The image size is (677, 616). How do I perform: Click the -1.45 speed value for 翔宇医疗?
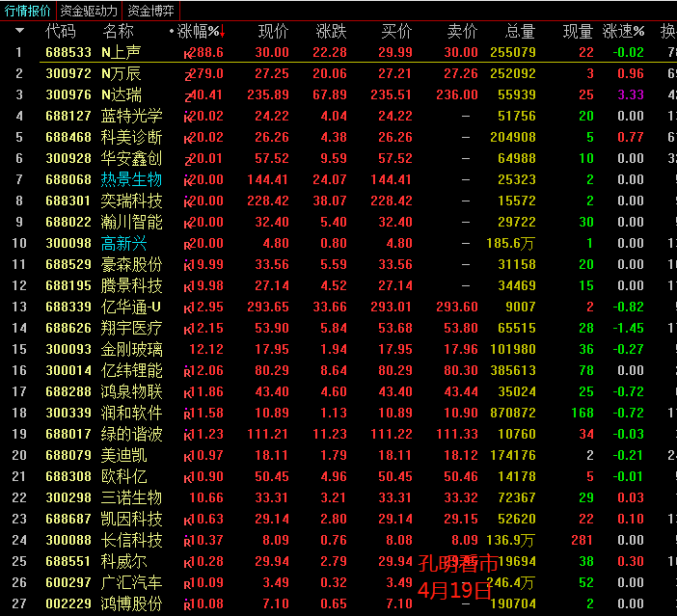pos(628,328)
